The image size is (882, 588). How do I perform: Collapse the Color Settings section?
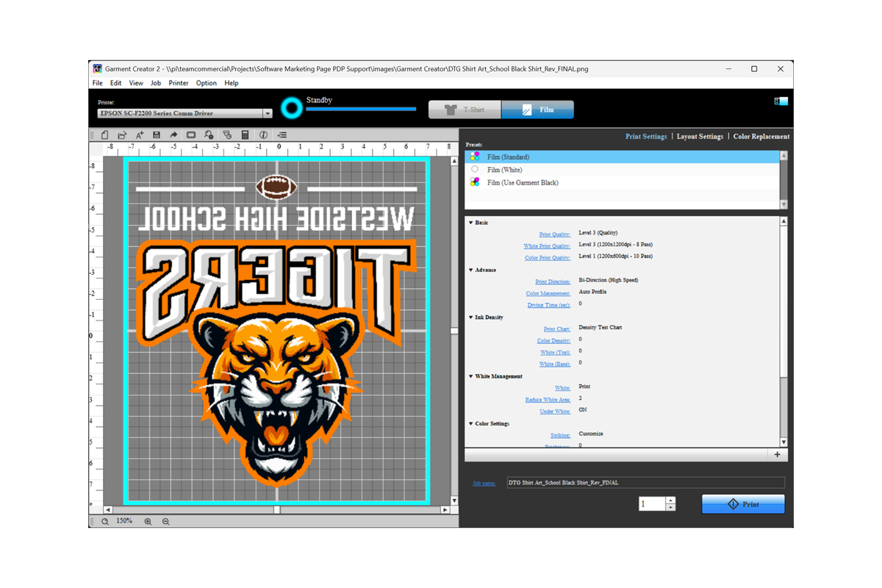click(x=471, y=424)
